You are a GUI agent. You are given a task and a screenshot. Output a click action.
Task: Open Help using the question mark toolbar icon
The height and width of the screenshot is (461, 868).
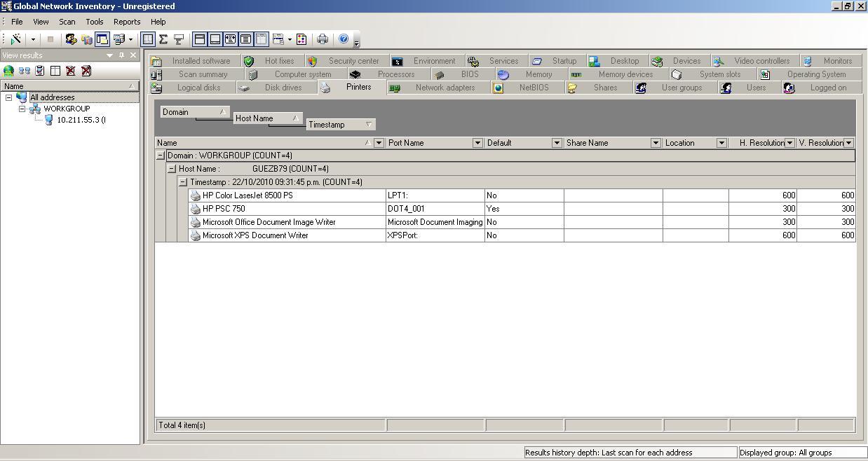(x=344, y=39)
